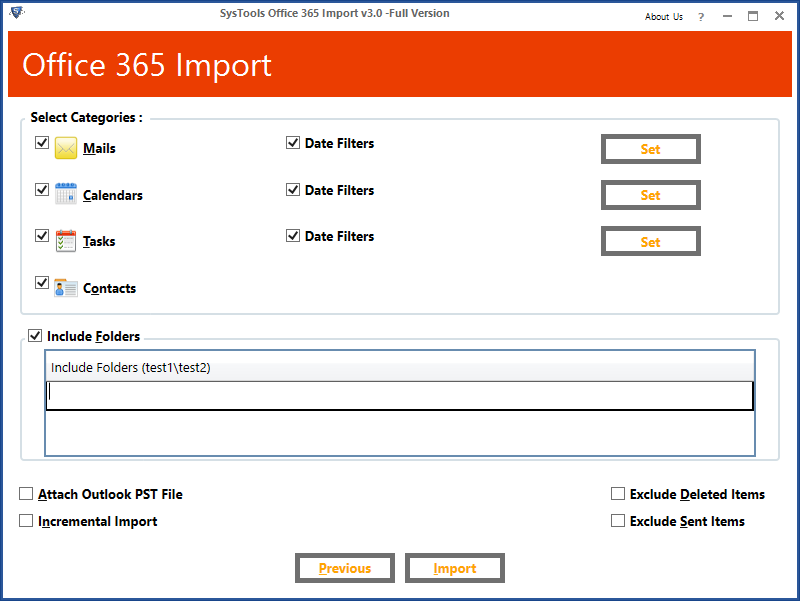Viewport: 800px width, 601px height.
Task: Click the Mails envelope icon
Action: (66, 148)
